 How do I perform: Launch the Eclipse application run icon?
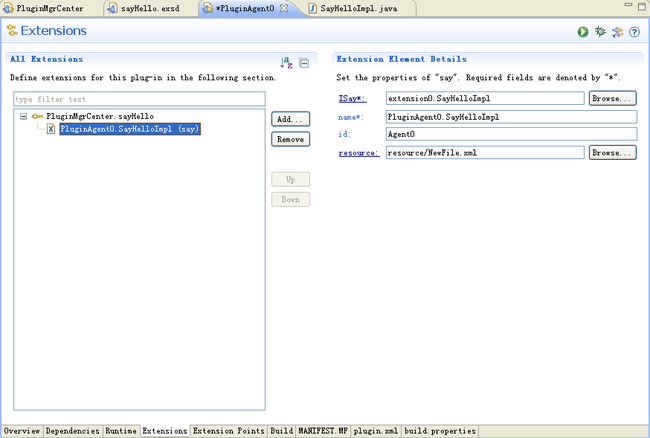583,32
